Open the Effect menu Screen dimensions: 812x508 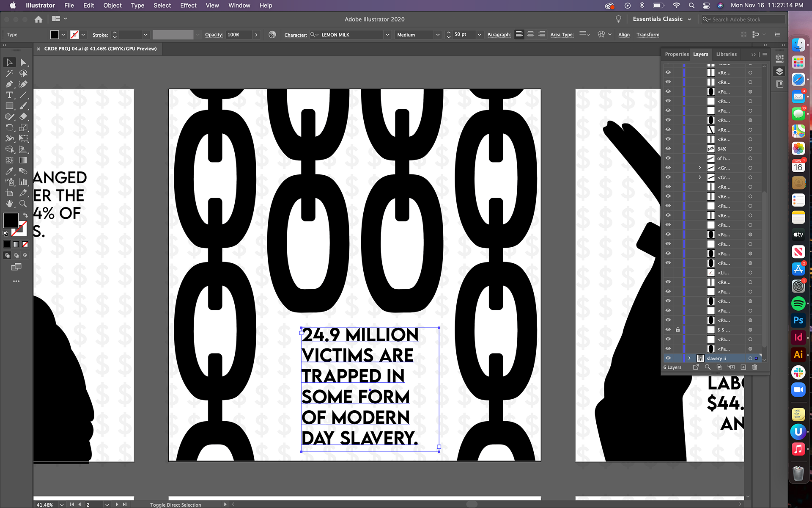pyautogui.click(x=188, y=6)
